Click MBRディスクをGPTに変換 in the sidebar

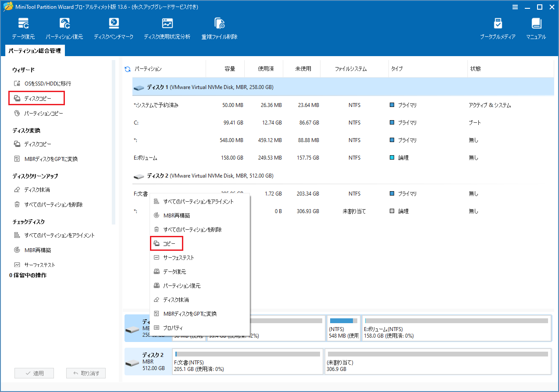tap(46, 159)
